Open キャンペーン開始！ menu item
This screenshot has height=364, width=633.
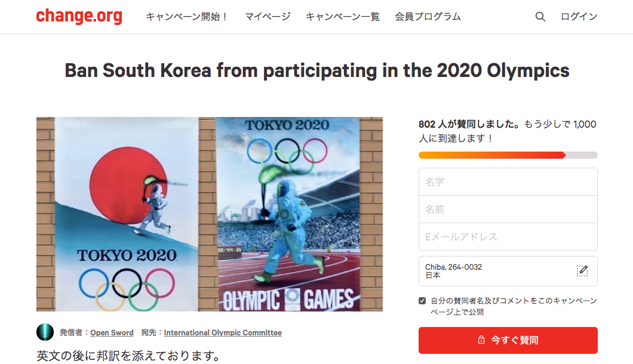187,17
